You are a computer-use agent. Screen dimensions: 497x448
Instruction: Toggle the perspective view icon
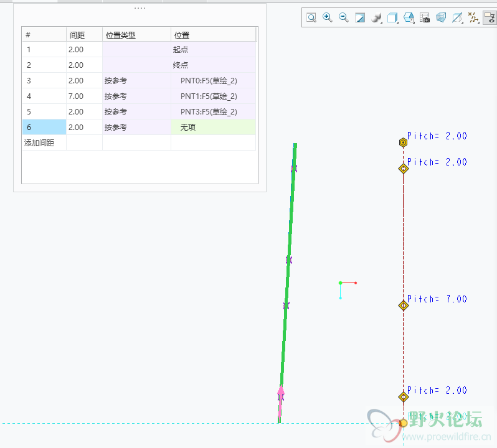point(441,17)
